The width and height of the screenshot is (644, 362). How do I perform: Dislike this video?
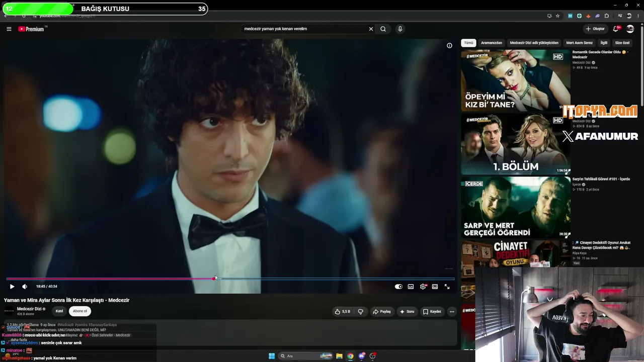[x=360, y=312]
